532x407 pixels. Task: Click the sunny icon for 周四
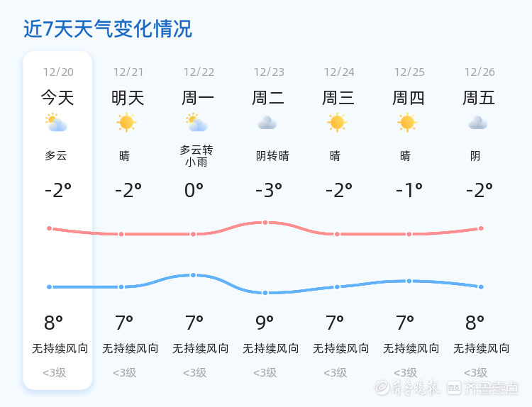[x=407, y=123]
